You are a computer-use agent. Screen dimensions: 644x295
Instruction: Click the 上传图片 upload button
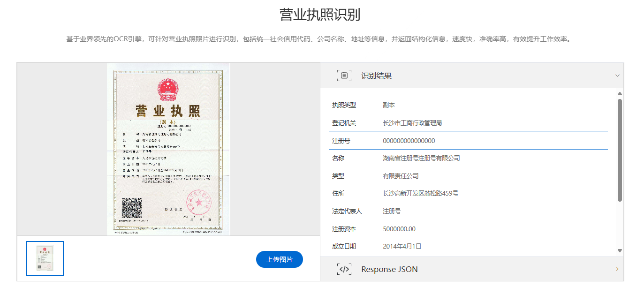280,259
